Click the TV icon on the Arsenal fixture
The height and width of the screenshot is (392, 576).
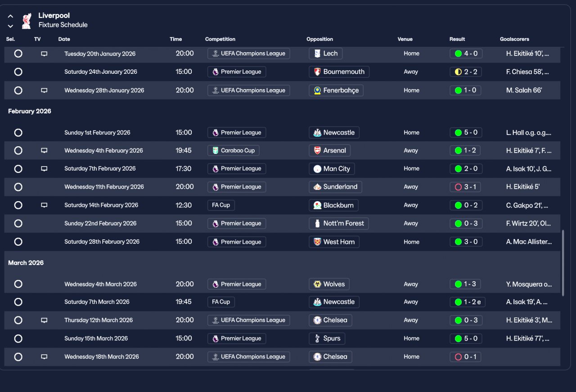click(44, 150)
